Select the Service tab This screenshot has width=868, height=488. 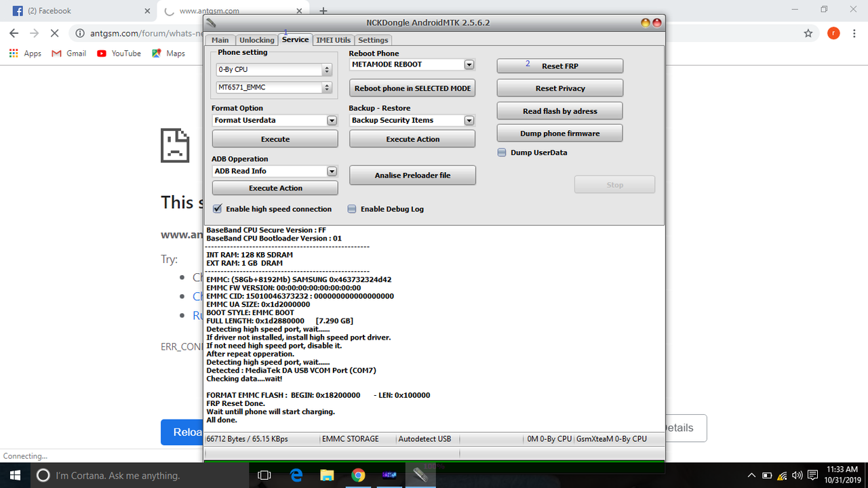click(296, 39)
